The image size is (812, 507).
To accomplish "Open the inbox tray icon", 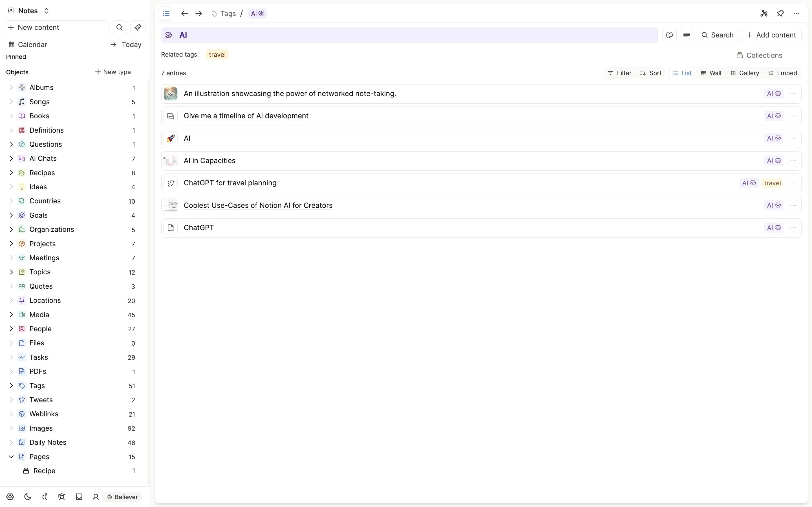I will [79, 497].
